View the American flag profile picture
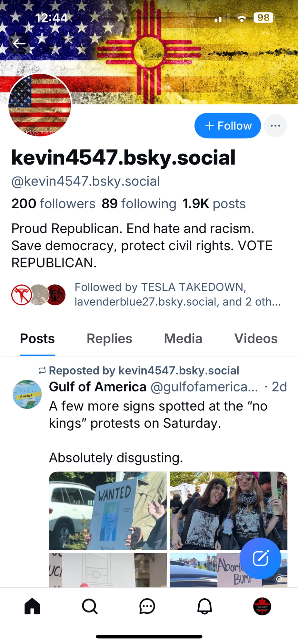 (40, 105)
